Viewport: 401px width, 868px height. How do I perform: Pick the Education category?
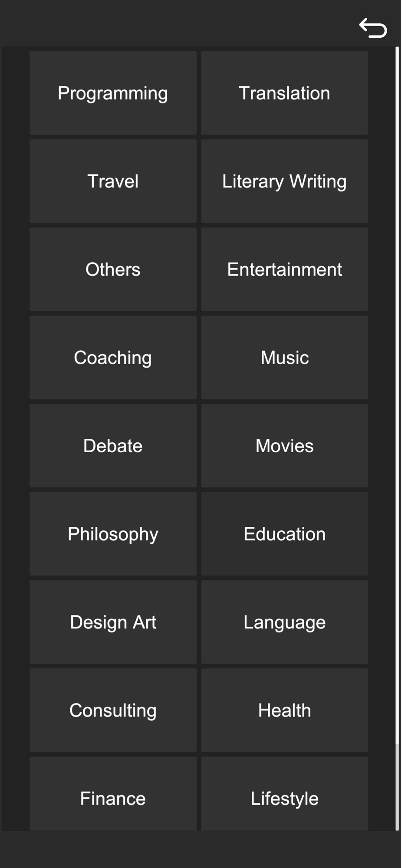point(285,533)
